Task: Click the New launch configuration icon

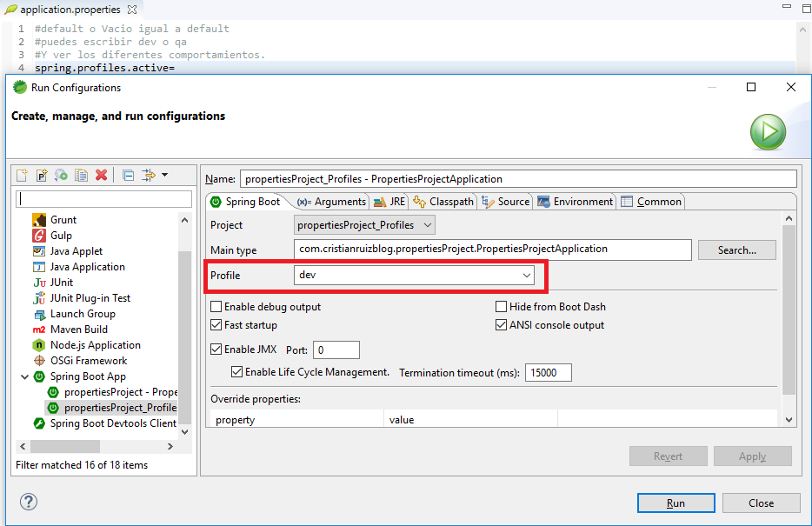Action: (22, 175)
